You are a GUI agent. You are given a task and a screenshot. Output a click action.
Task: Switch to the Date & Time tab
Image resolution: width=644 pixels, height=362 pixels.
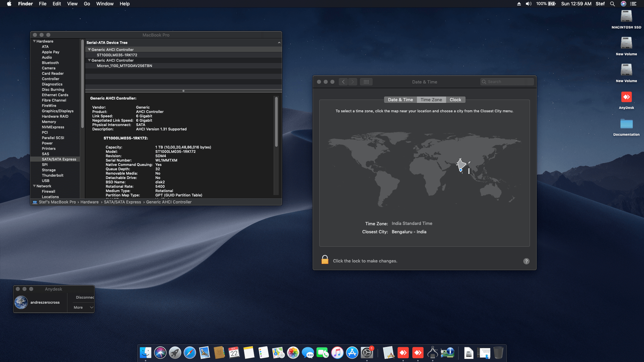(400, 100)
